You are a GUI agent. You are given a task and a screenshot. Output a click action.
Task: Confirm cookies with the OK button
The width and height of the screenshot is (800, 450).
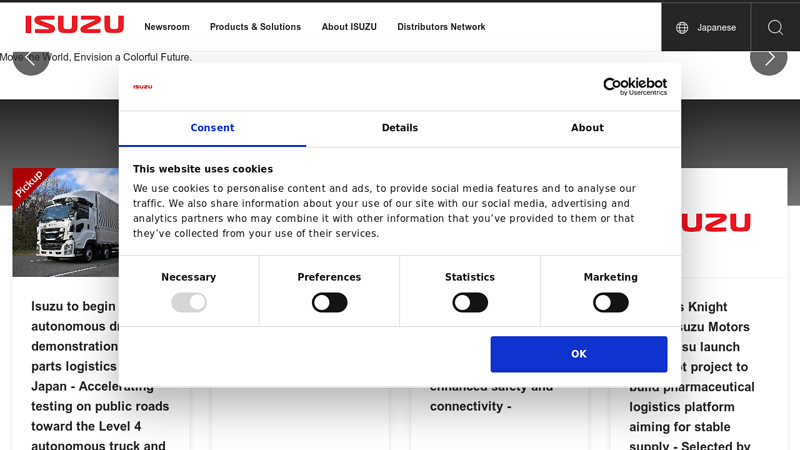tap(579, 354)
